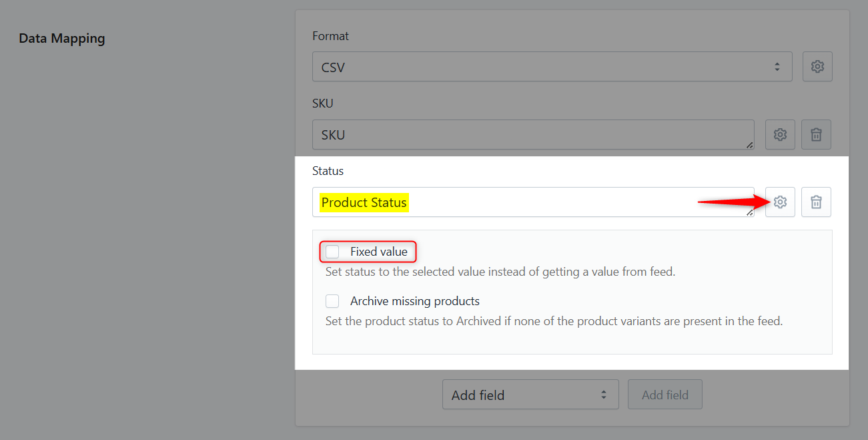Check the Archive missing products option
Image resolution: width=868 pixels, height=440 pixels.
pos(332,300)
